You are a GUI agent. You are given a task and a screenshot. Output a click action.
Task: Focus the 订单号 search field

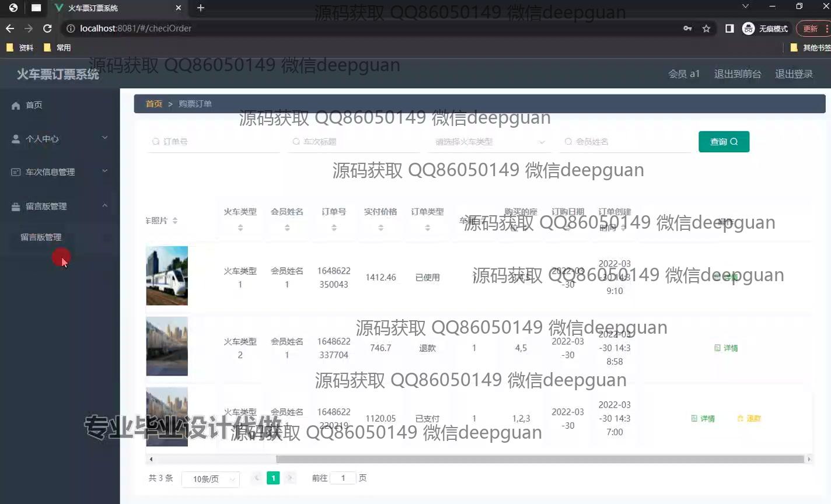[214, 142]
